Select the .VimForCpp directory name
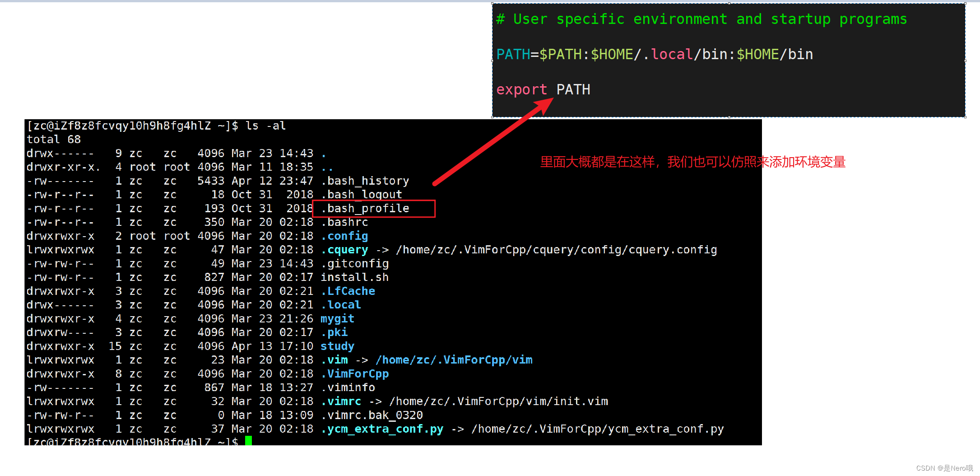This screenshot has height=476, width=980. [x=355, y=374]
